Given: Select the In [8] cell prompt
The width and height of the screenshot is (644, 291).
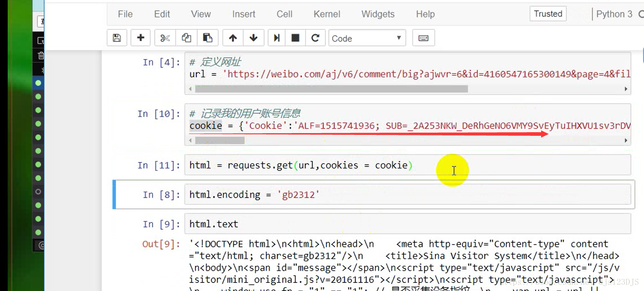Looking at the screenshot, I should 161,194.
